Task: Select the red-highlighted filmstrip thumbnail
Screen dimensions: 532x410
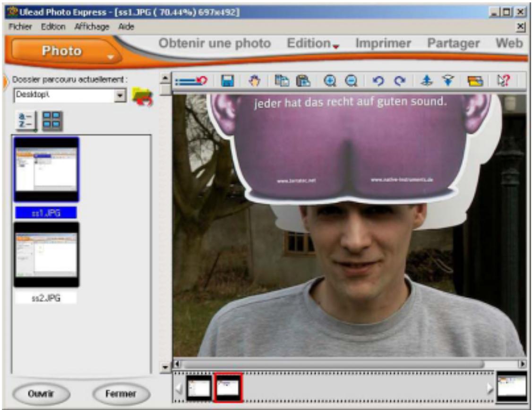Action: pos(228,388)
